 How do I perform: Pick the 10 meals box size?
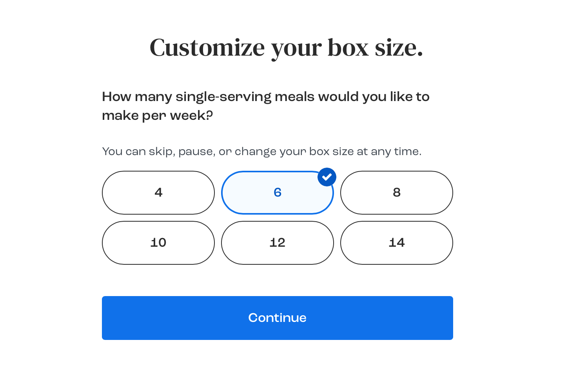(x=158, y=243)
